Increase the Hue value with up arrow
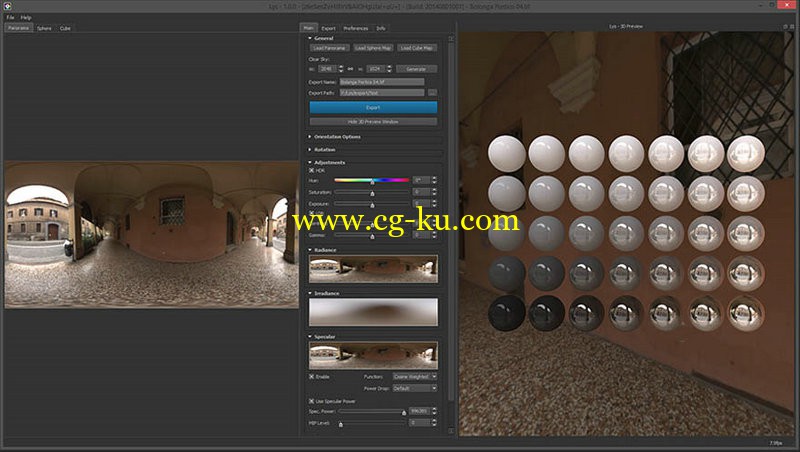 pos(434,178)
